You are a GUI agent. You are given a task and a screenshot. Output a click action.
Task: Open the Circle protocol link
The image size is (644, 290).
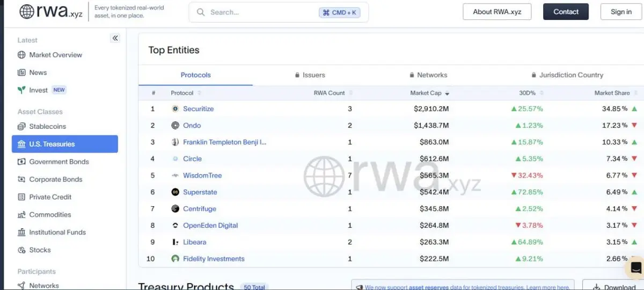(193, 159)
